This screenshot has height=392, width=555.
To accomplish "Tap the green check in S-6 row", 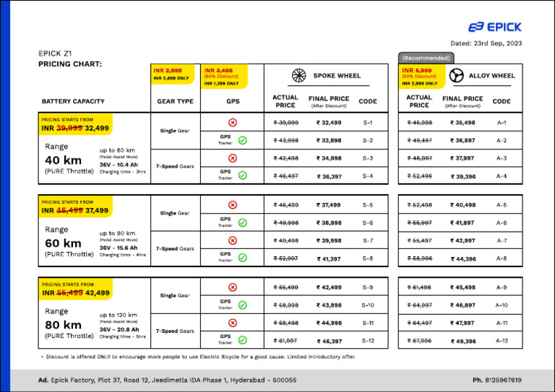I will point(243,222).
